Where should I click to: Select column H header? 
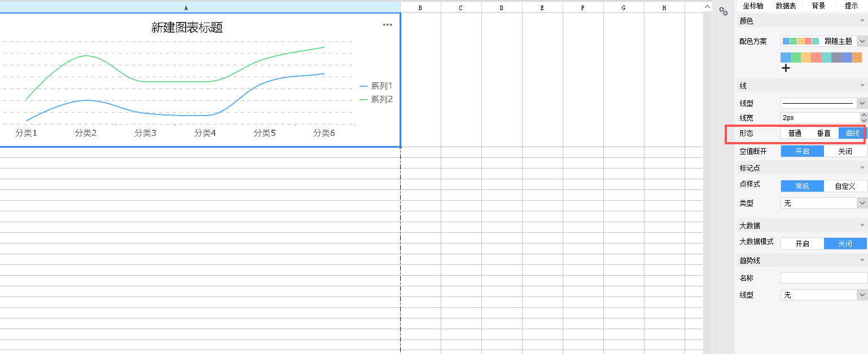[x=664, y=7]
